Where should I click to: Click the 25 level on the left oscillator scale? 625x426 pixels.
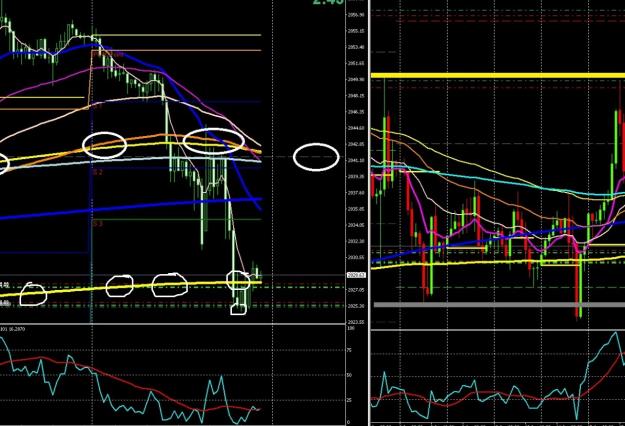(x=349, y=400)
